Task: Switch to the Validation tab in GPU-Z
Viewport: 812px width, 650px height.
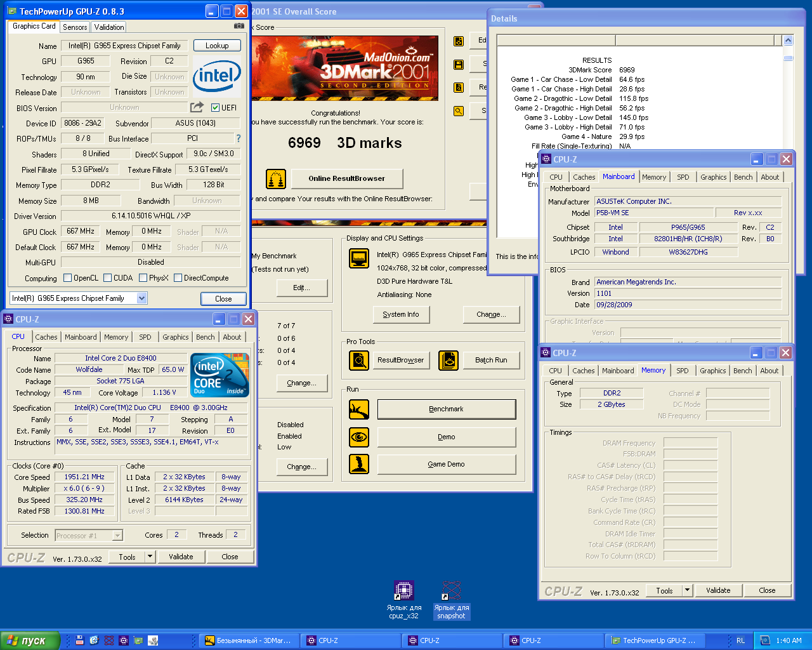Action: 109,27
